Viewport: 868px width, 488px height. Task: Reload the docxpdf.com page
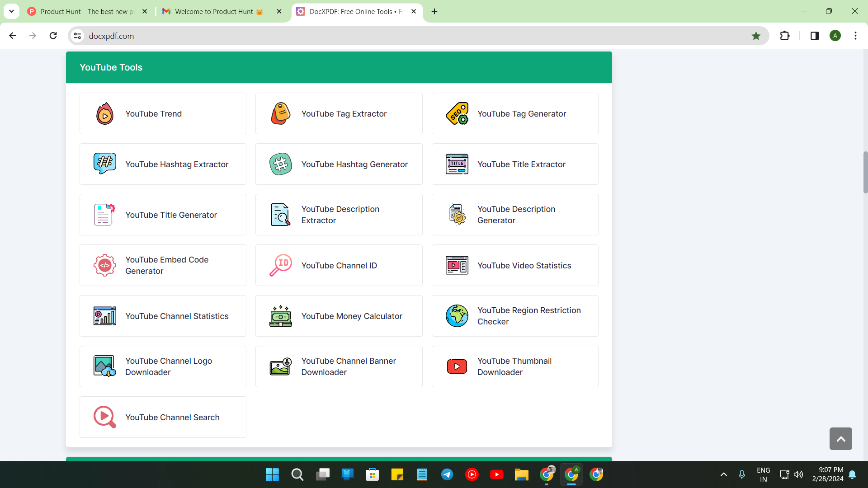click(x=53, y=36)
